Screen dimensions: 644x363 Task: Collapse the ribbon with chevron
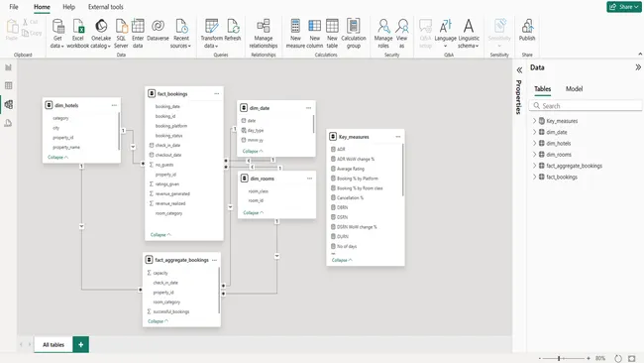click(x=640, y=54)
